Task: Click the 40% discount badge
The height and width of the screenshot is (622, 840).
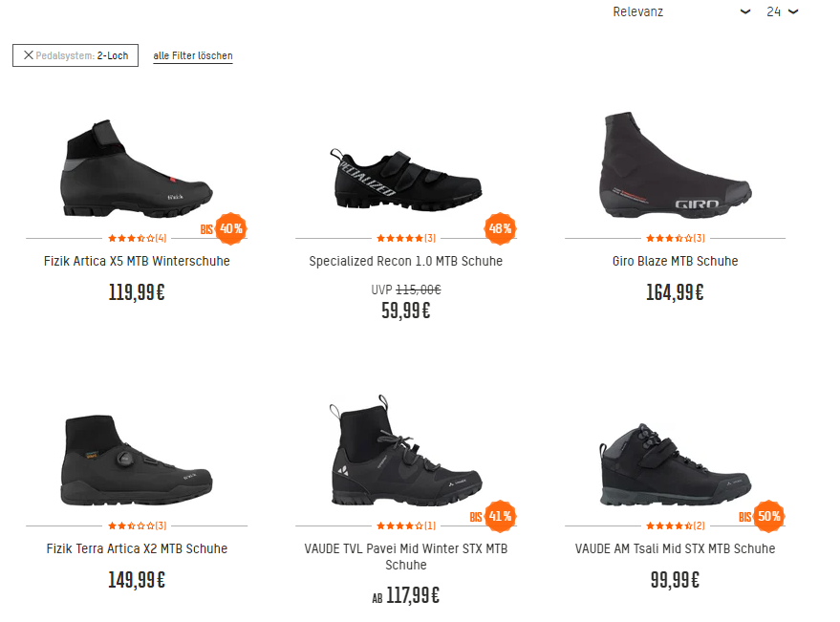Action: (x=231, y=228)
